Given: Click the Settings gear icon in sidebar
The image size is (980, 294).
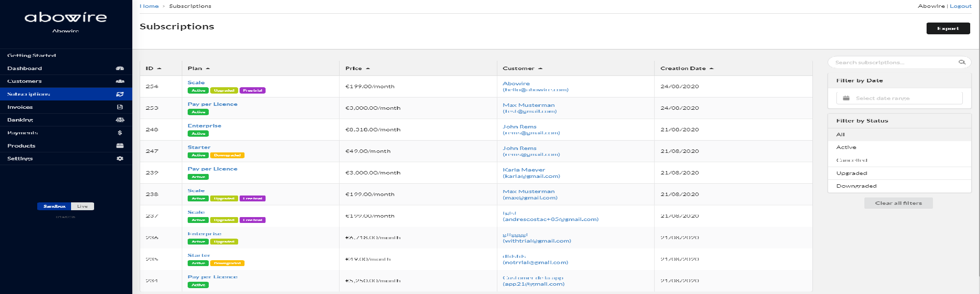Looking at the screenshot, I should click(x=120, y=159).
